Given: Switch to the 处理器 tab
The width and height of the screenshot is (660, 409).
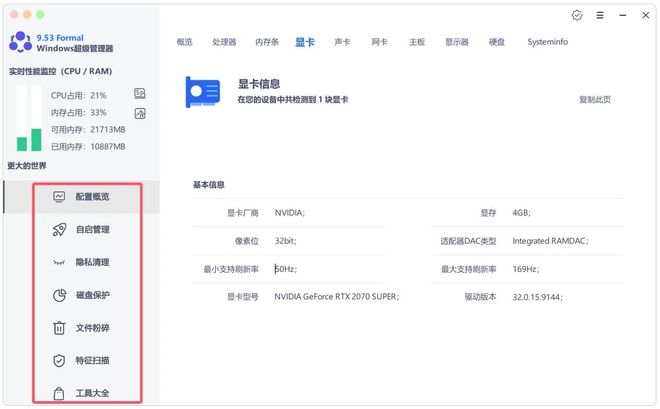Looking at the screenshot, I should coord(224,42).
